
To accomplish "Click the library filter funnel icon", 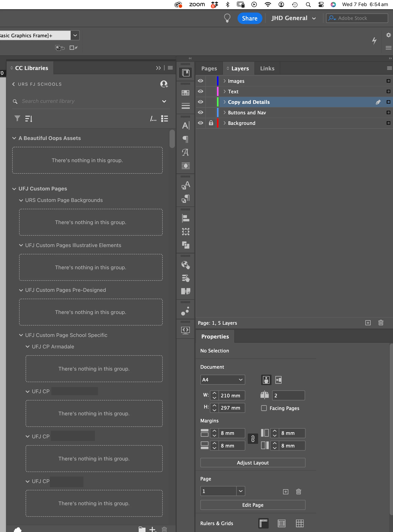I will [x=17, y=118].
